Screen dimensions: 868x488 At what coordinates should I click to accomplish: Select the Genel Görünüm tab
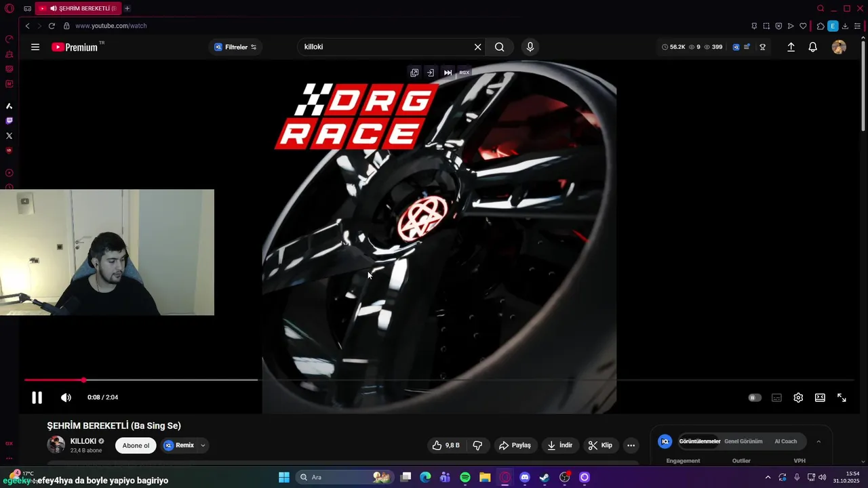point(743,441)
